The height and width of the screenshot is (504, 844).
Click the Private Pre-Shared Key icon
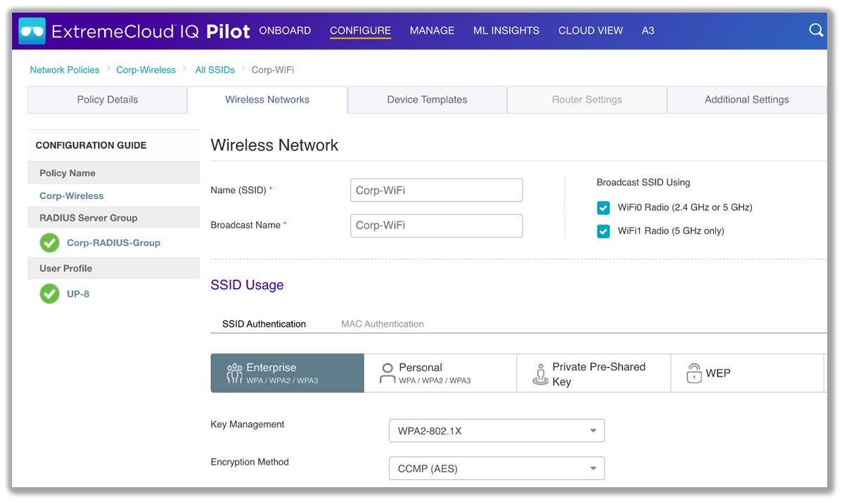click(x=540, y=375)
